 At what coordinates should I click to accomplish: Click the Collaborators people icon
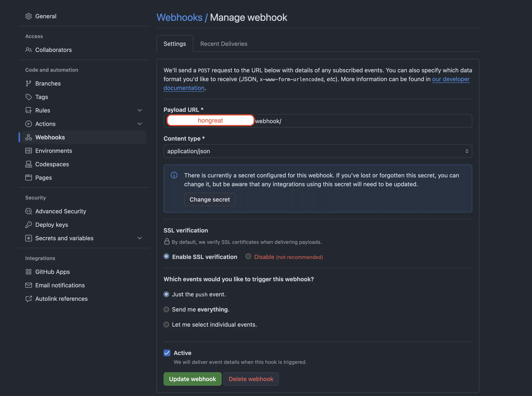[x=29, y=50]
